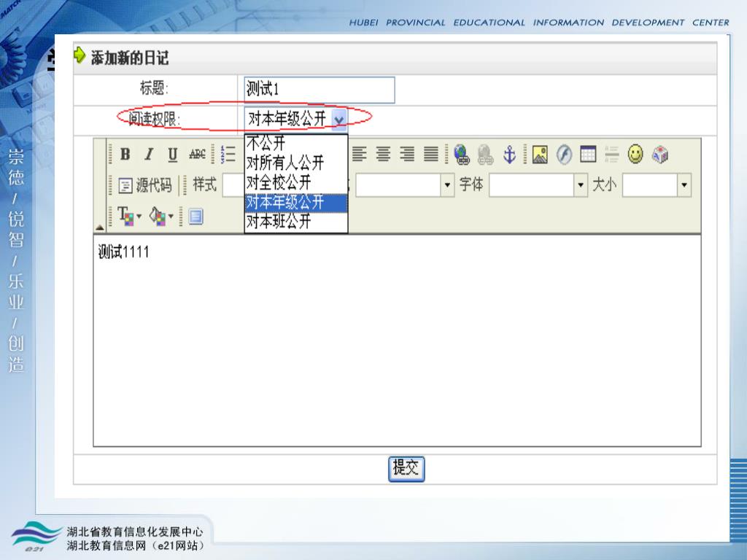
Task: Click the 标题 title input field
Action: click(320, 90)
